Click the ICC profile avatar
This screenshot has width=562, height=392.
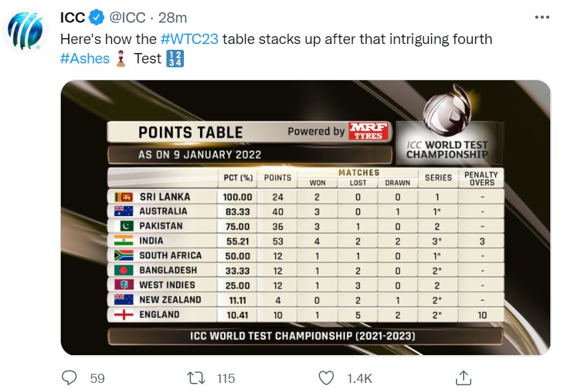pos(25,31)
